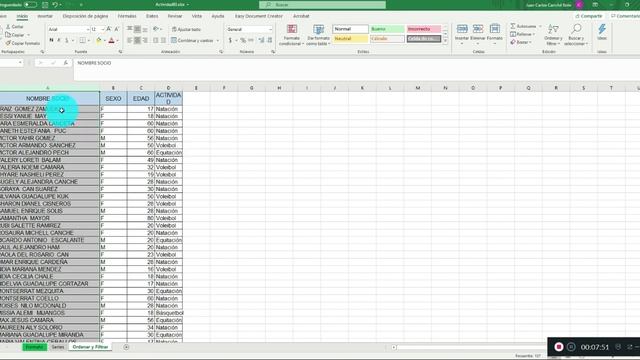The width and height of the screenshot is (640, 360).
Task: Apply the Incorrecto cell style
Action: click(424, 29)
